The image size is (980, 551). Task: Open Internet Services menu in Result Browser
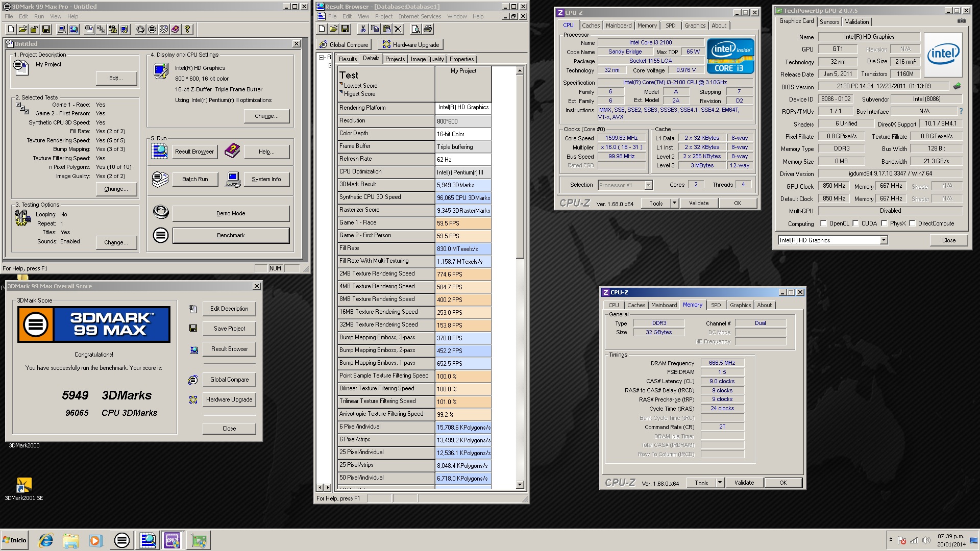point(420,16)
